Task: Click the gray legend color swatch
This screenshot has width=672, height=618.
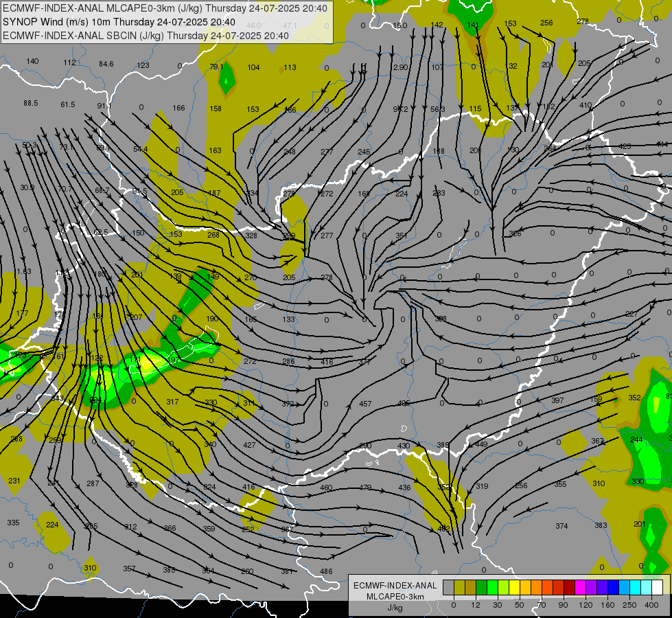Action: click(x=449, y=587)
